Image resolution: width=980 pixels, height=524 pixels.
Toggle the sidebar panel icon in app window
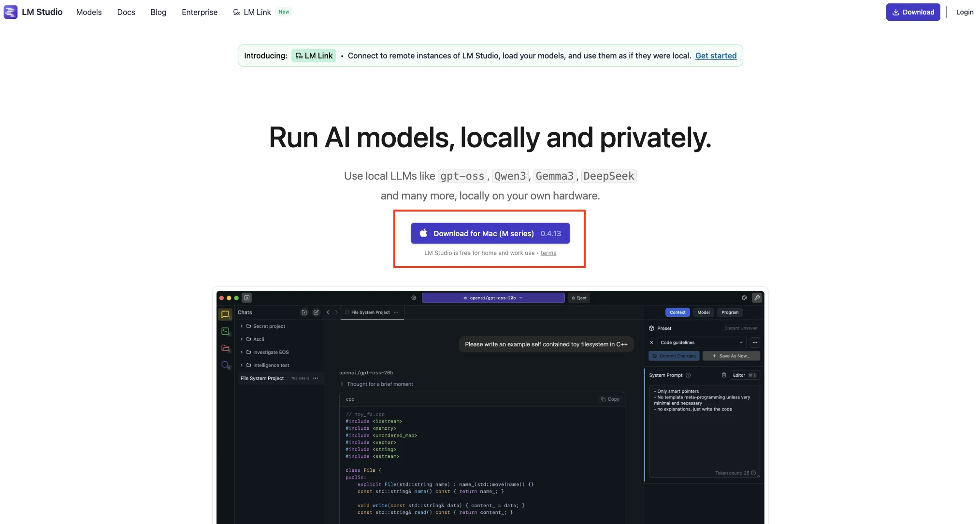coord(247,298)
